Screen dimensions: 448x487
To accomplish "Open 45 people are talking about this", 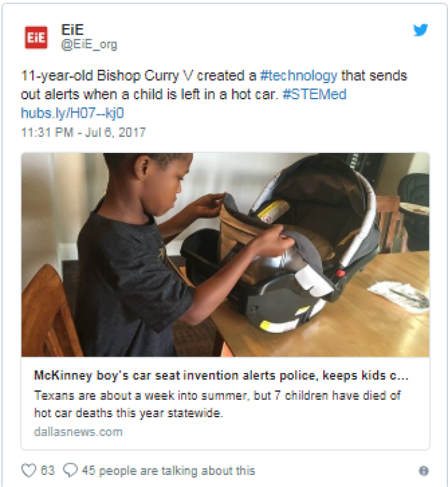I will click(x=168, y=471).
